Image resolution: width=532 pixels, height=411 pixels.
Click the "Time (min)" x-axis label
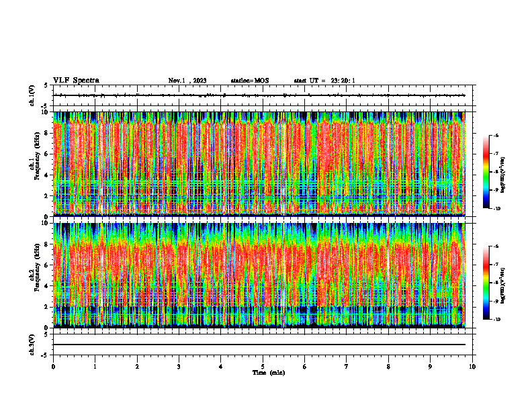[x=269, y=373]
